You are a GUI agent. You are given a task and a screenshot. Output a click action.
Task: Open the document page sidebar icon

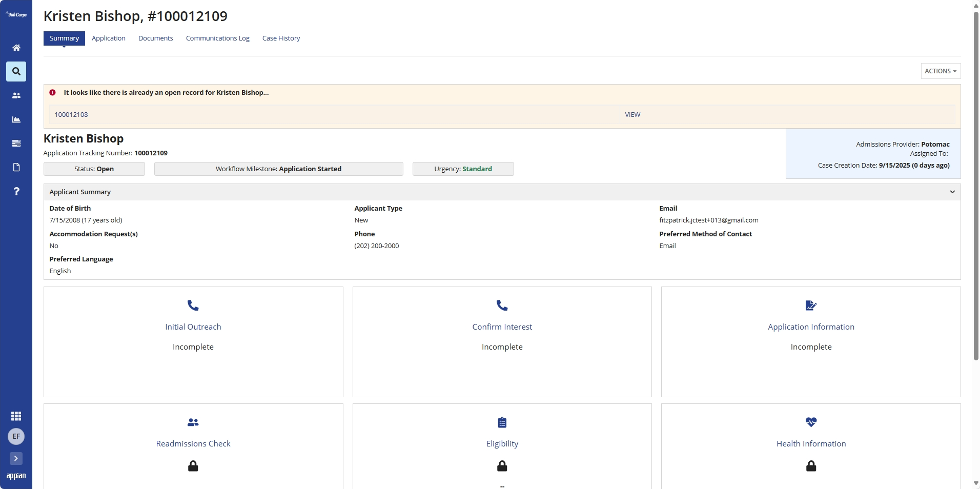point(16,167)
